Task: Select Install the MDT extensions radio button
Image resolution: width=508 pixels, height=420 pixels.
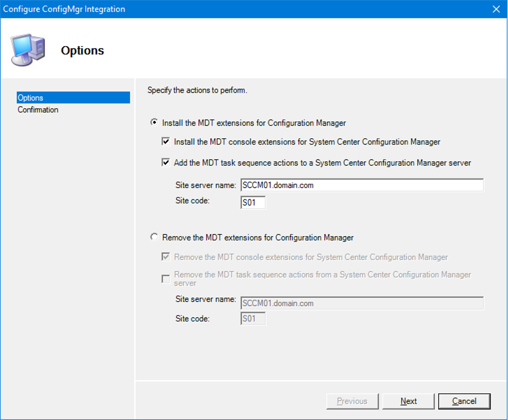Action: [x=154, y=123]
